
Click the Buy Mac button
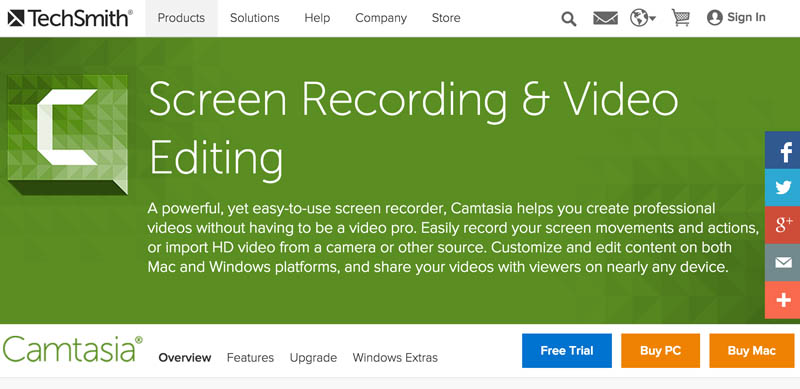coord(752,351)
